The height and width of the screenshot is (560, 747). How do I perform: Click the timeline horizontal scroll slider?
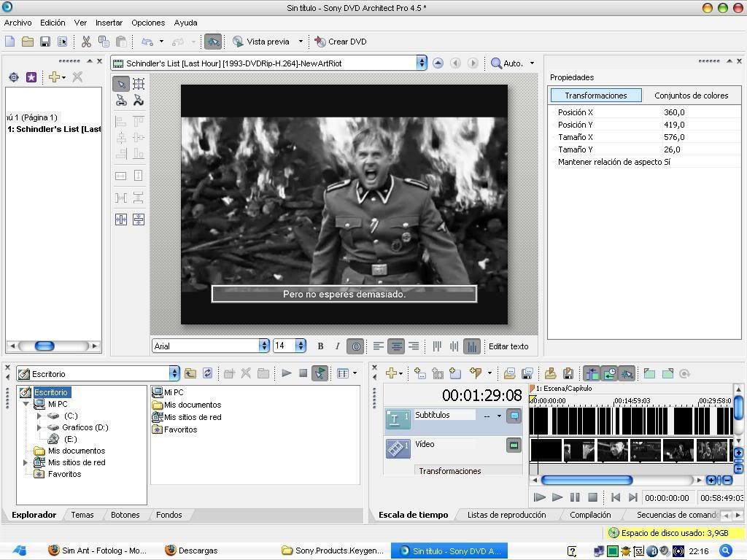pyautogui.click(x=587, y=480)
